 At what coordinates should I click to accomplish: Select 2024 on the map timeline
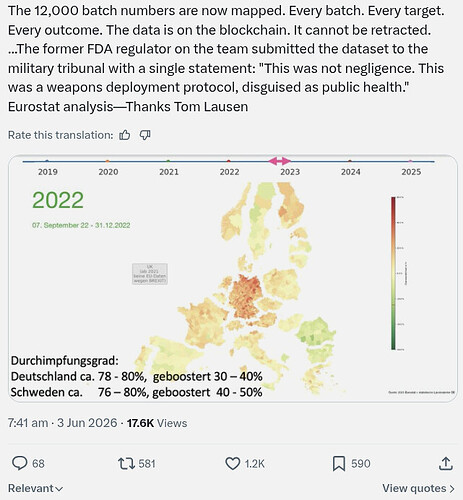[350, 172]
